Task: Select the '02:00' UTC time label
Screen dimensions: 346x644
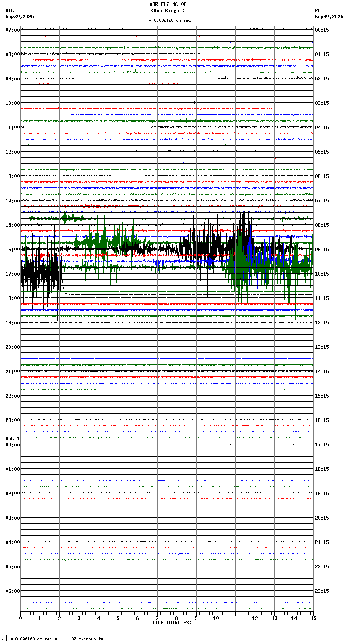Action: pos(13,494)
